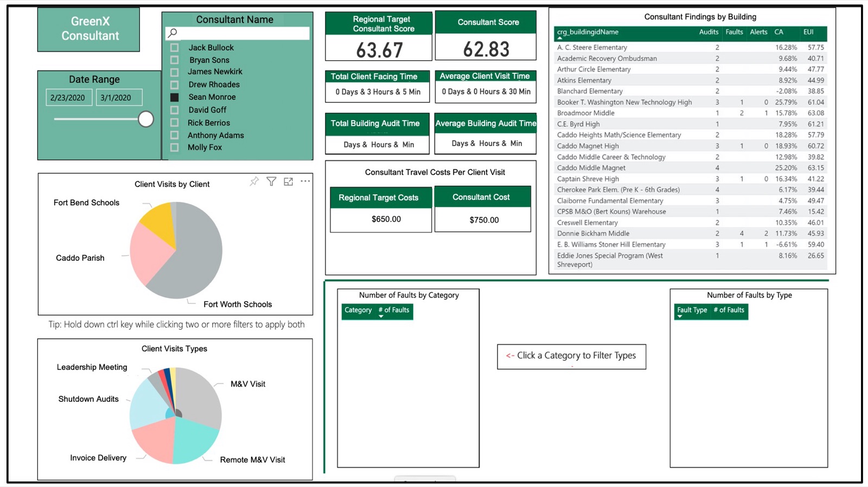Viewport: 868px width, 487px height.
Task: Click the consultant name search field
Action: [x=238, y=33]
